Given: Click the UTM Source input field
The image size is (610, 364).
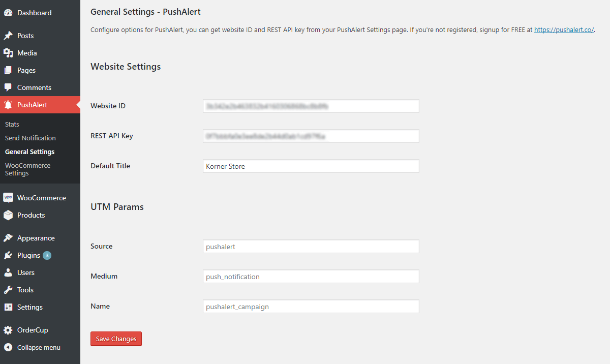Looking at the screenshot, I should (x=311, y=247).
